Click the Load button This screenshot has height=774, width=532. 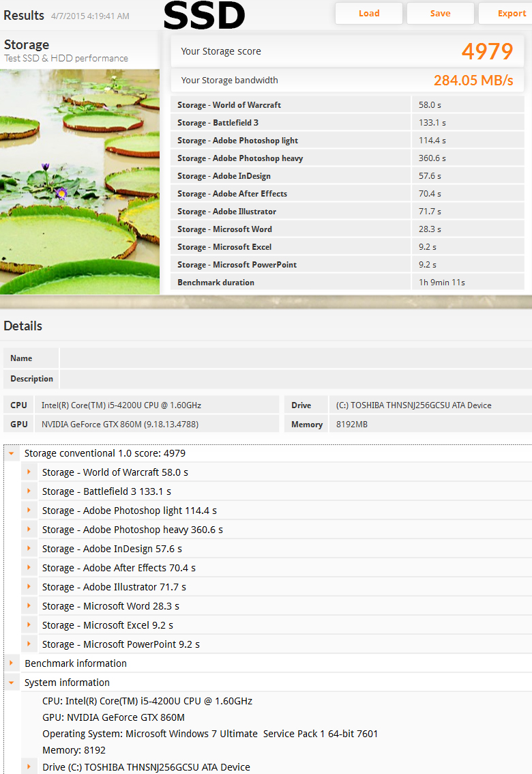tap(369, 14)
